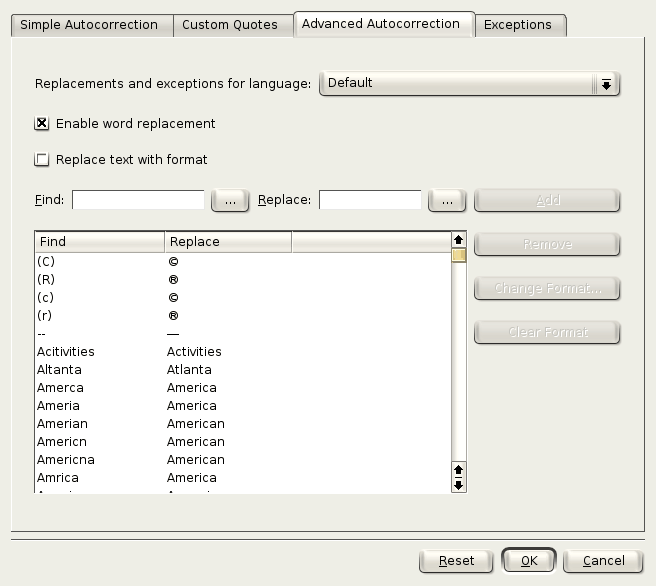Image resolution: width=656 pixels, height=586 pixels.
Task: Click the scroll up arrow of list
Action: (x=459, y=240)
